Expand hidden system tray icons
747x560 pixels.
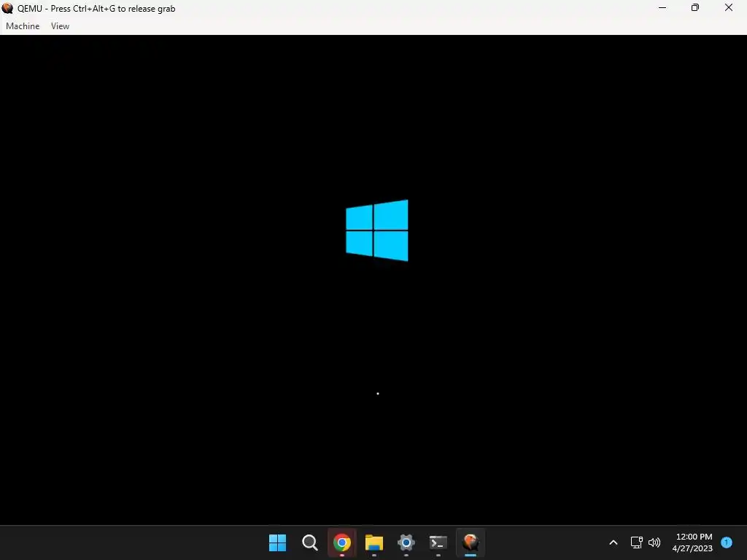point(614,542)
